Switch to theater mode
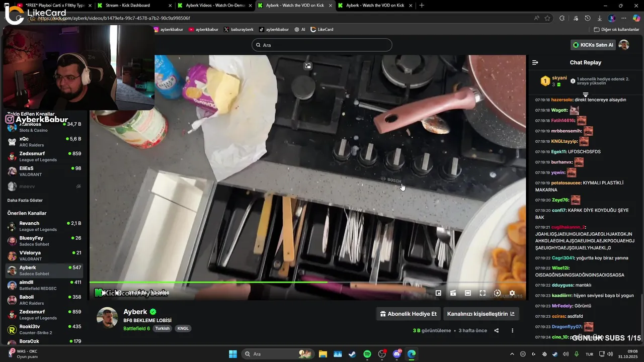Screen dimensions: 644x362 [468, 293]
